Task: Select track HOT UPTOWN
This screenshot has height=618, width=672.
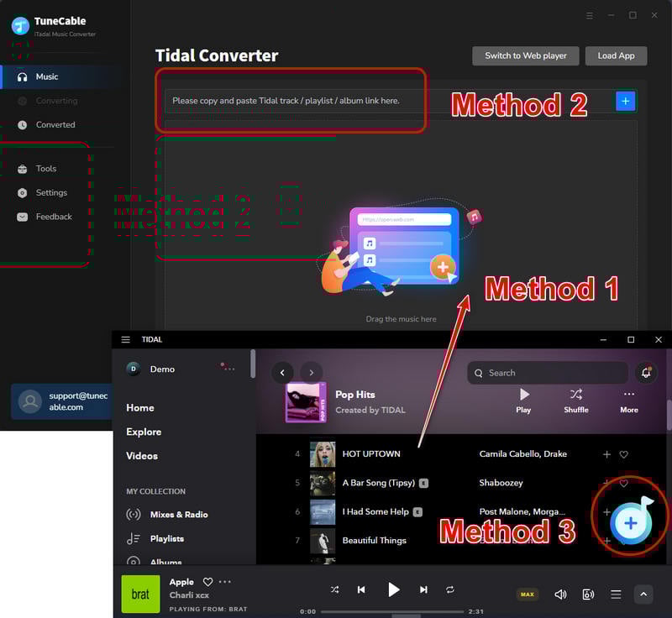Action: (371, 454)
